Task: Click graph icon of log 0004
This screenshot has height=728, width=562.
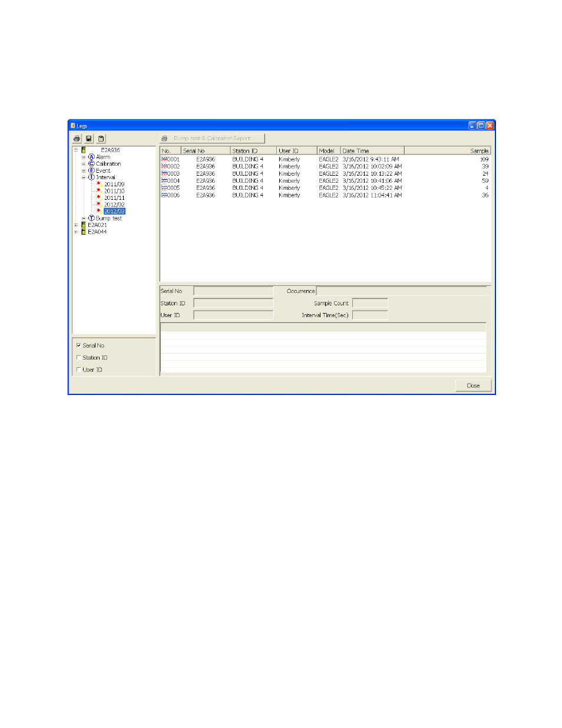Action: [x=164, y=180]
